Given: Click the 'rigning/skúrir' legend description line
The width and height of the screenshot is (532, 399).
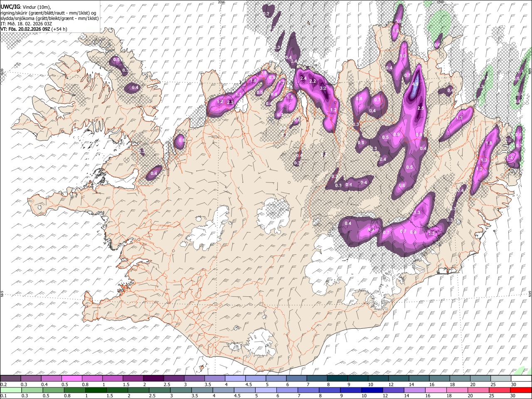Looking at the screenshot, I should click(48, 13).
